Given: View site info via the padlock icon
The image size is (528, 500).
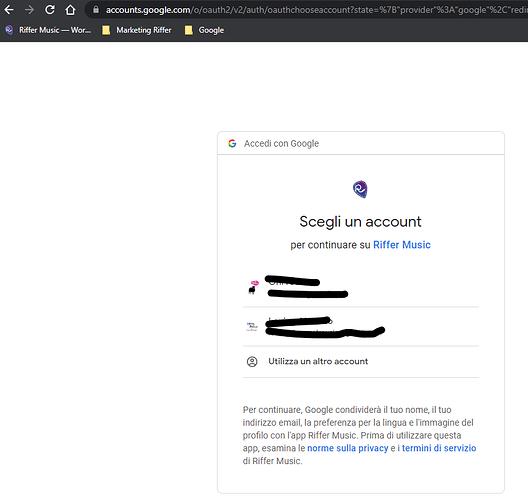Looking at the screenshot, I should [96, 9].
